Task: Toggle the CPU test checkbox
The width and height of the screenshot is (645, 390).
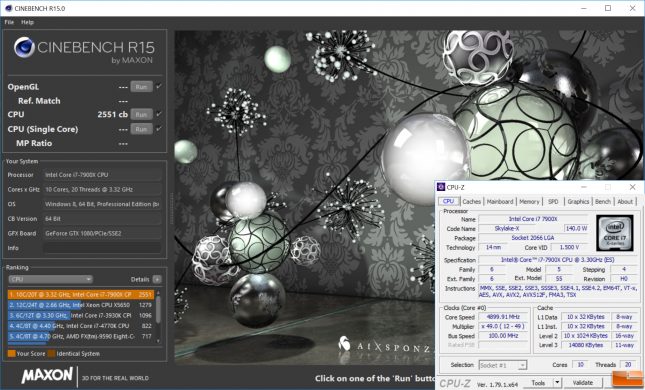Action: 159,114
